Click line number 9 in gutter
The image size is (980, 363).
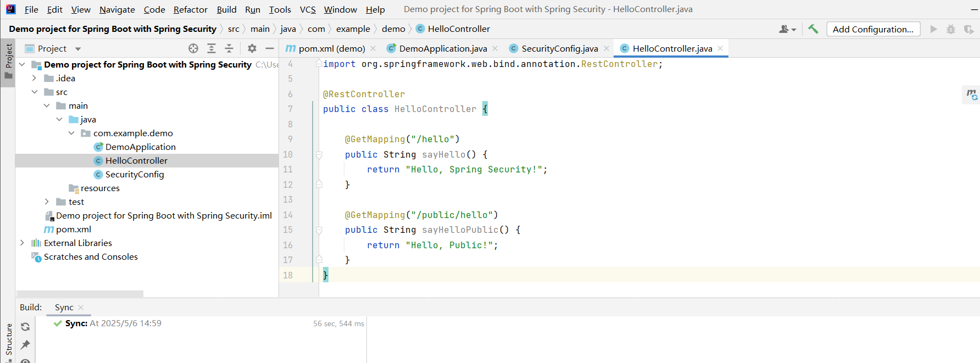point(290,139)
